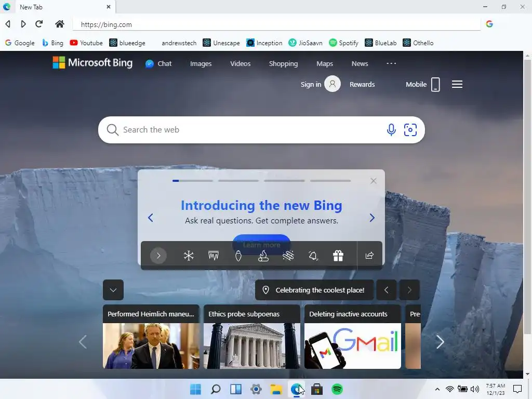
Task: Open Spotify from the taskbar
Action: tap(337, 390)
